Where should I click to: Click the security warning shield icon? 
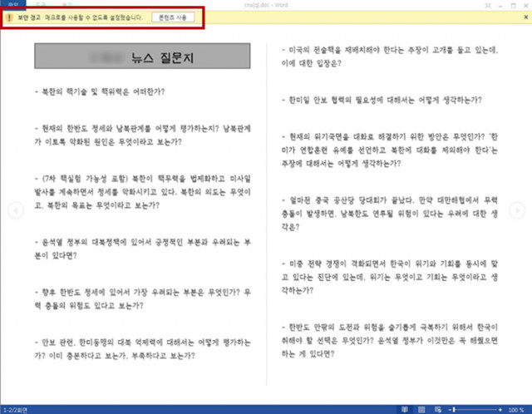click(x=9, y=17)
